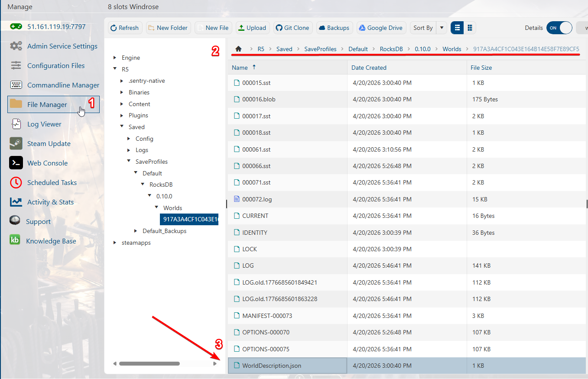Image resolution: width=588 pixels, height=379 pixels.
Task: Click the Upload button
Action: click(x=252, y=28)
